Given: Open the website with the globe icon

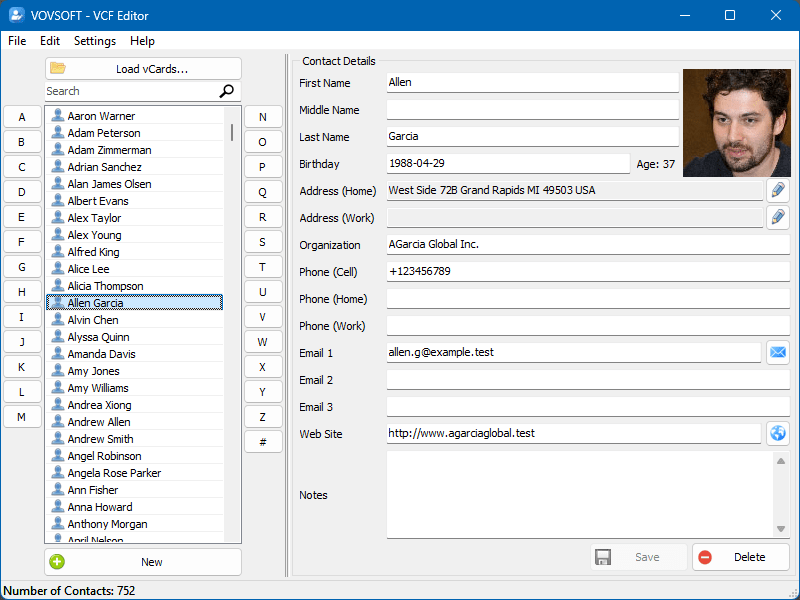Looking at the screenshot, I should (x=778, y=433).
